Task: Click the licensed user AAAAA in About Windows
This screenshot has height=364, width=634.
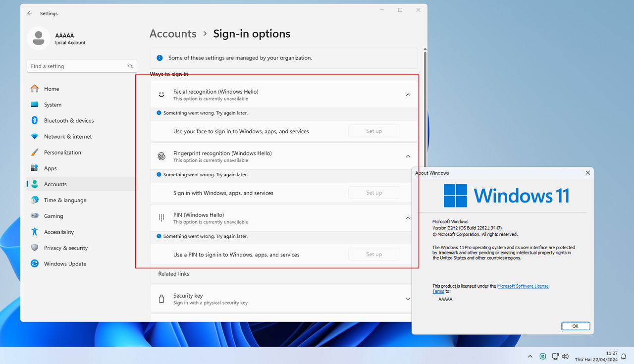Action: coord(445,299)
